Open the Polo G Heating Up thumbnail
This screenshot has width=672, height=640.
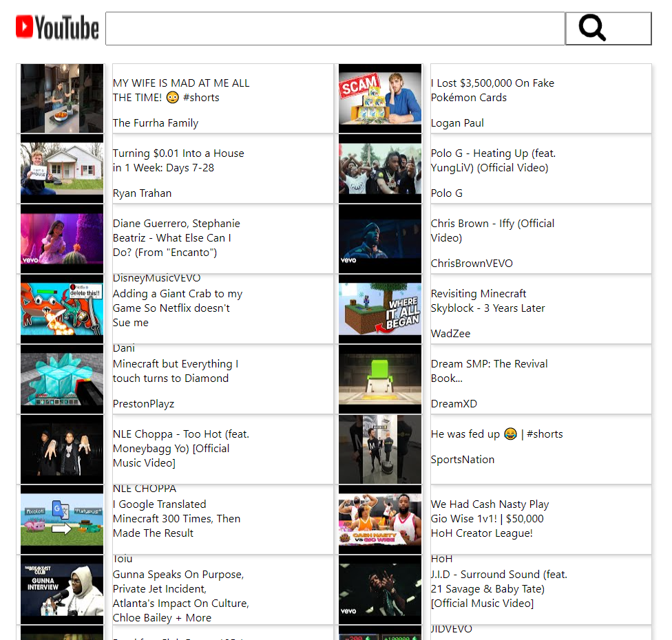click(380, 169)
